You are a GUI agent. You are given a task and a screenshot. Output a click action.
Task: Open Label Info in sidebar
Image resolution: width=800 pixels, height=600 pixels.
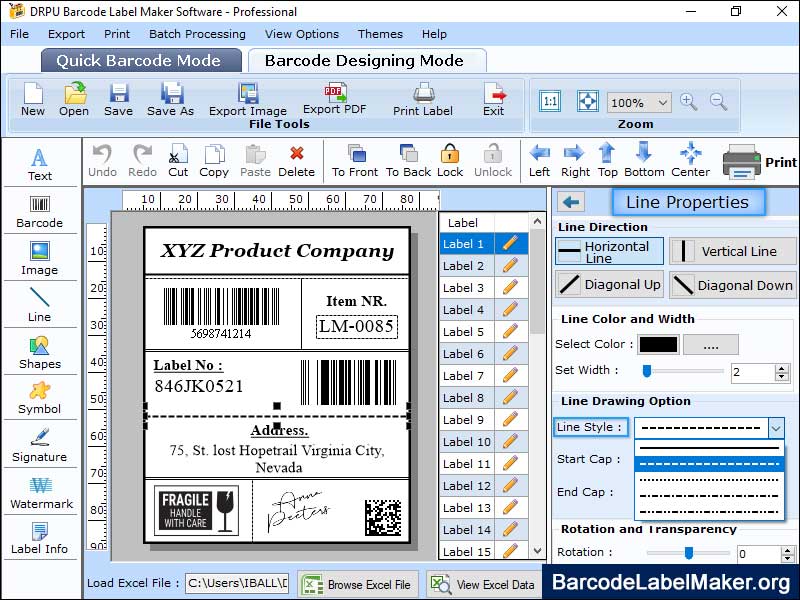pyautogui.click(x=39, y=538)
